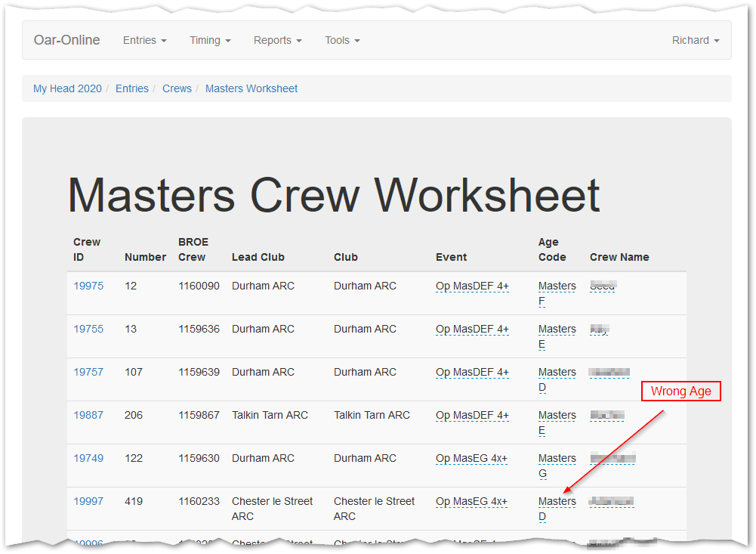The height and width of the screenshot is (554, 756).
Task: Open crew ID 19749
Action: click(x=88, y=458)
